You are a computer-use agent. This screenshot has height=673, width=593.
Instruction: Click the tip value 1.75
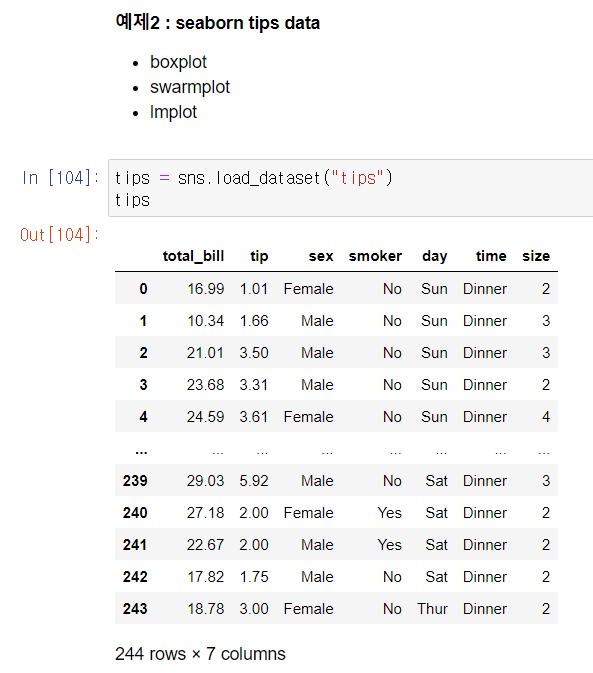tap(254, 577)
